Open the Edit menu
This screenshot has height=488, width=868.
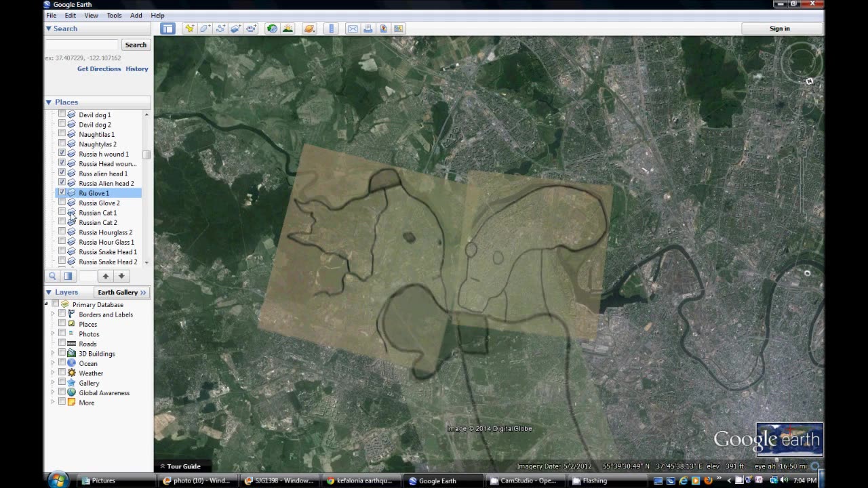(71, 15)
